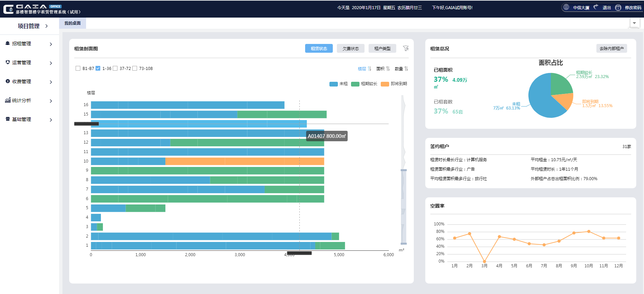The width and height of the screenshot is (644, 294).
Task: Click the March data point on 空置率 chart
Action: click(x=484, y=261)
